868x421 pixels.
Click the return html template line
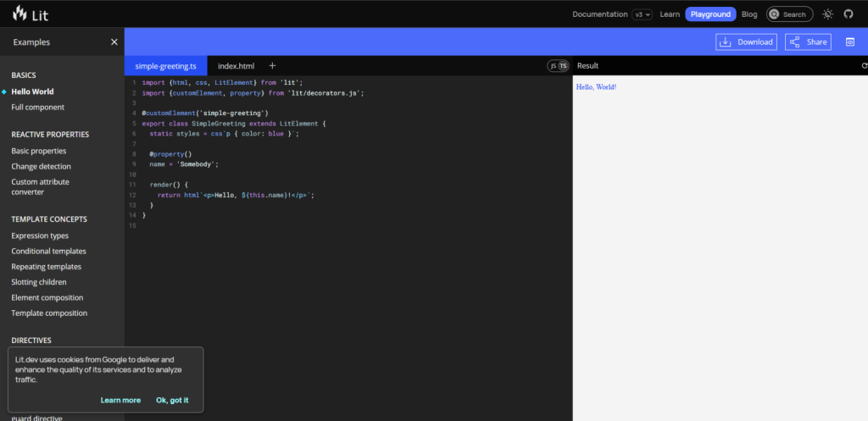[x=236, y=196]
